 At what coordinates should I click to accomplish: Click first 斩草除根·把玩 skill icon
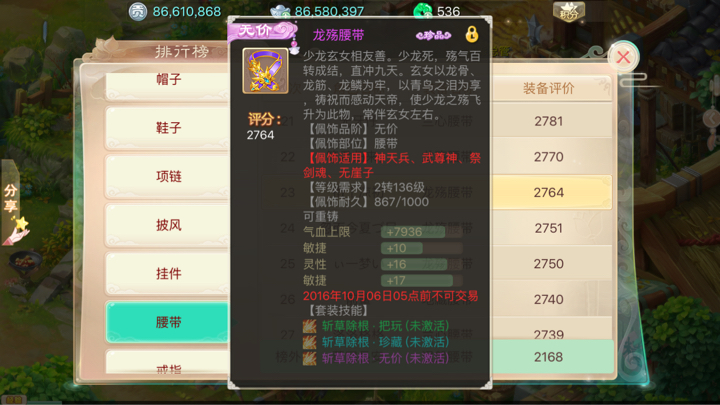pyautogui.click(x=309, y=326)
